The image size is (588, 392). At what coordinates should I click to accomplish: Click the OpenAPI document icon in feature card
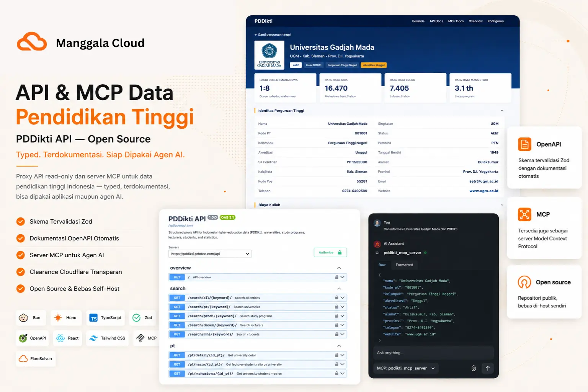tap(524, 144)
